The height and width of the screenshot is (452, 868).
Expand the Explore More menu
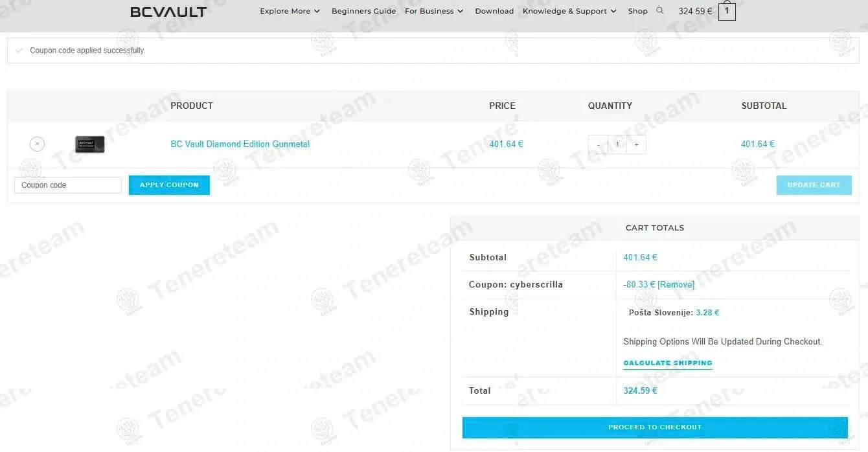coord(290,11)
